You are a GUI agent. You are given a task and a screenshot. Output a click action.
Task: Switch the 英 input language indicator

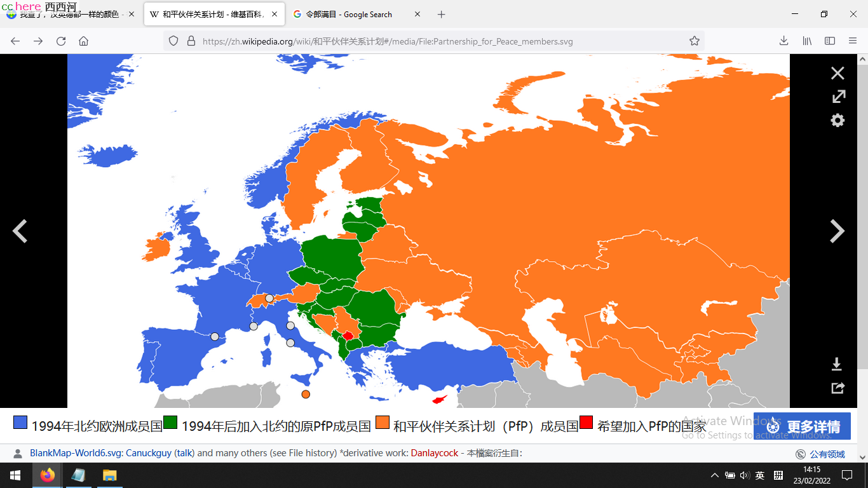pos(760,475)
